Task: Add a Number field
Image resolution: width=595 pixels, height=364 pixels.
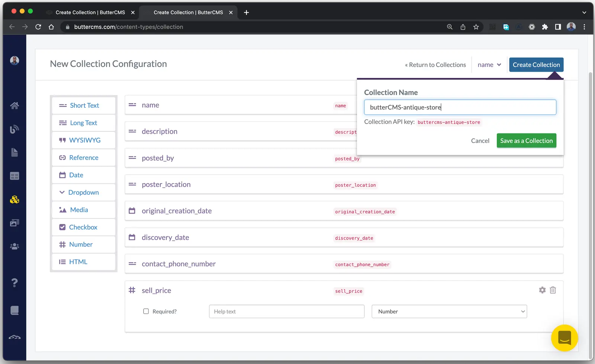Action: coord(84,244)
